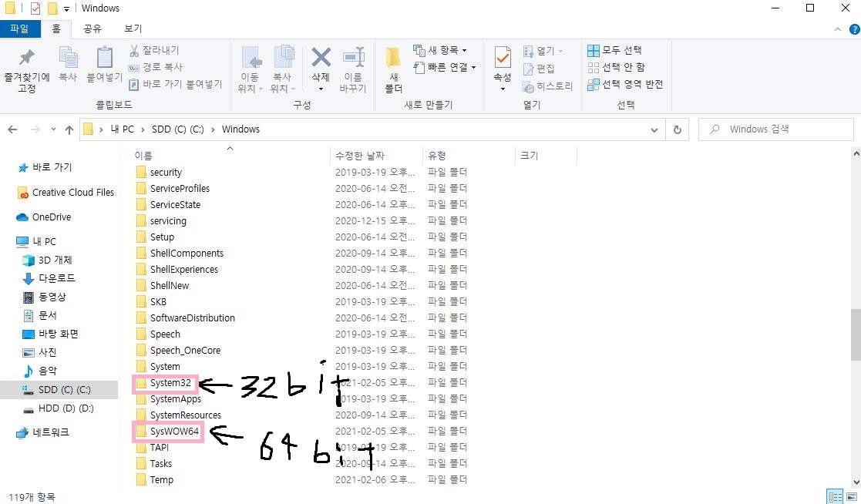Viewport: 861px width, 504px height.
Task: Sort by 크기 (Size) column header
Action: coord(530,156)
